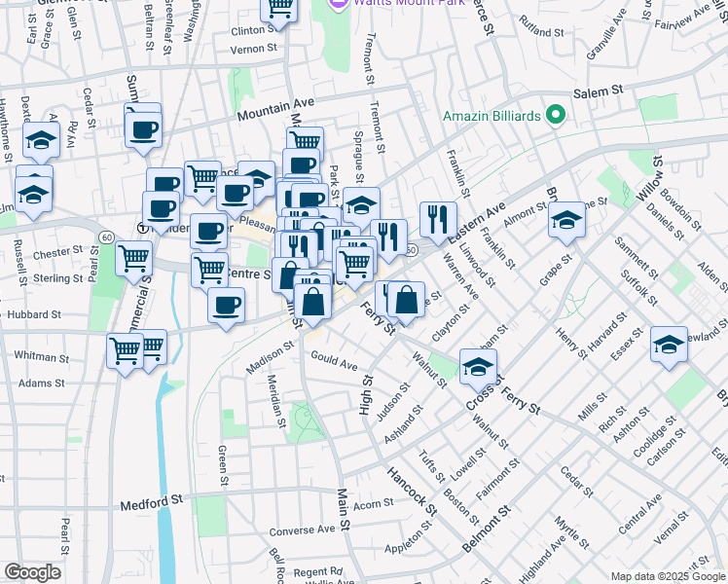Click the Medford St label
Screen dimensions: 728x584
[x=152, y=503]
